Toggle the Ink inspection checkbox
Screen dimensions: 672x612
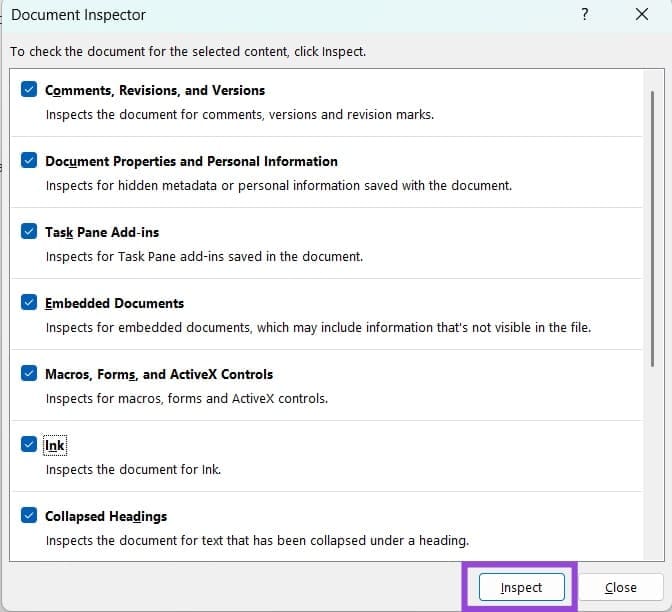[x=29, y=445]
